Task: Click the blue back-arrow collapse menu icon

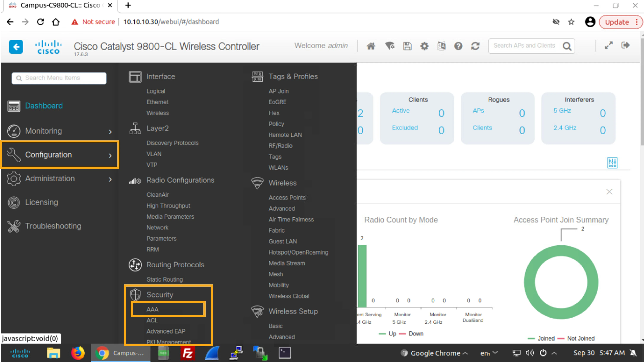Action: click(16, 47)
